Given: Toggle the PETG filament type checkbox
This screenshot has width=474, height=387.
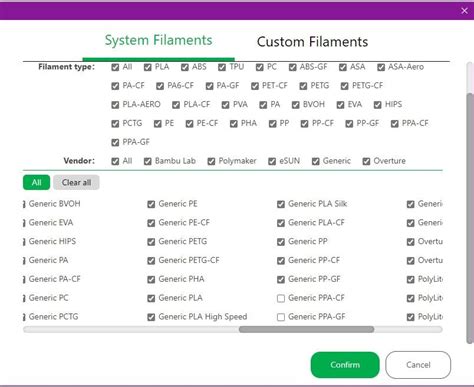Looking at the screenshot, I should (x=303, y=86).
